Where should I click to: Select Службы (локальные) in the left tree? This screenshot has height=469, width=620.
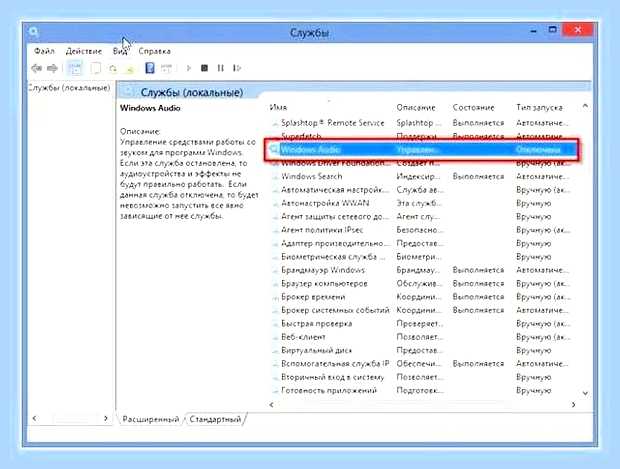(x=70, y=88)
